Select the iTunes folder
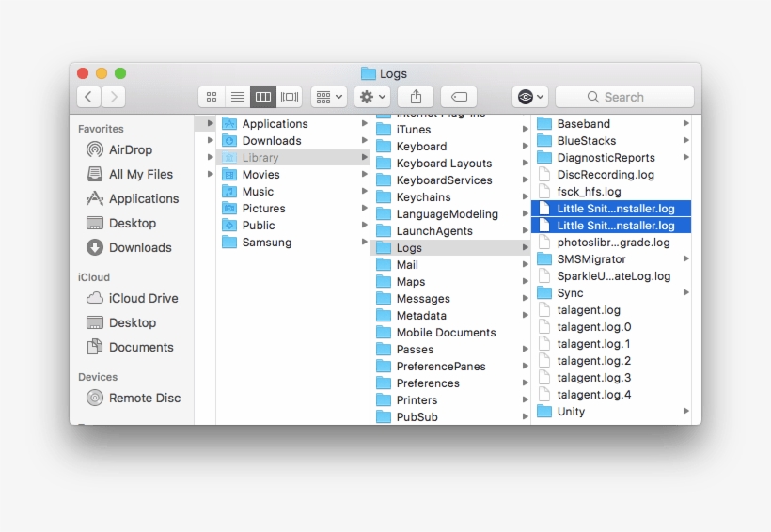The width and height of the screenshot is (771, 532). tap(451, 130)
